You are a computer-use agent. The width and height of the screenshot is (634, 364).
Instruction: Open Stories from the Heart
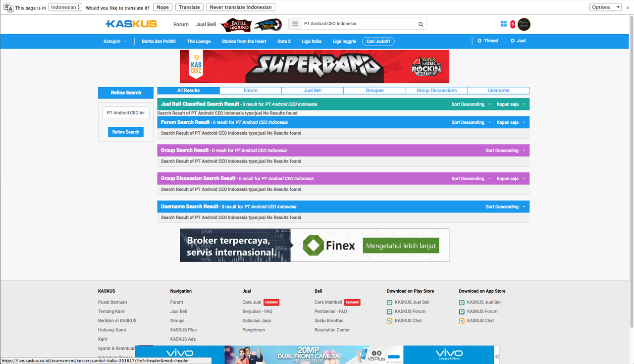[244, 42]
